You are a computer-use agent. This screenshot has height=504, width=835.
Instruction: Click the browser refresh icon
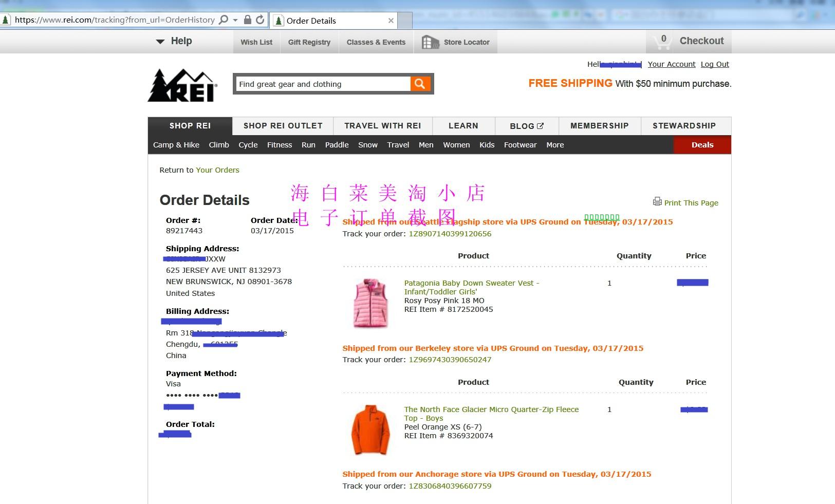pos(260,20)
